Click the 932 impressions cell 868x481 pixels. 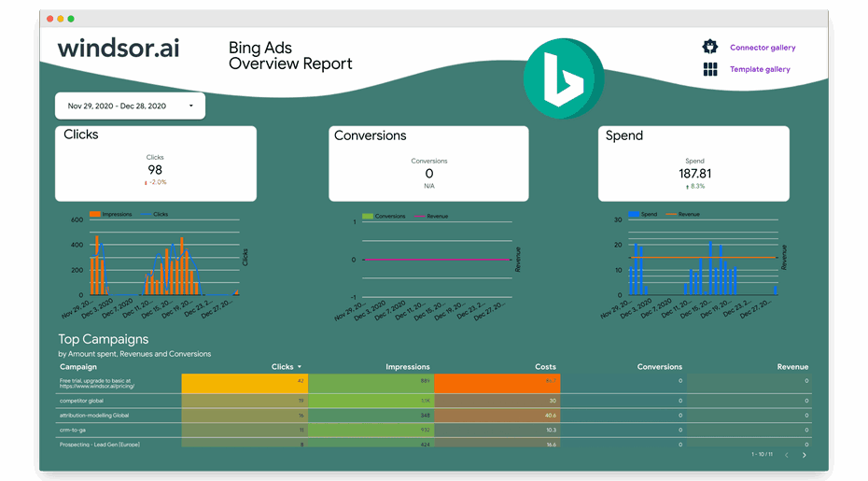371,430
